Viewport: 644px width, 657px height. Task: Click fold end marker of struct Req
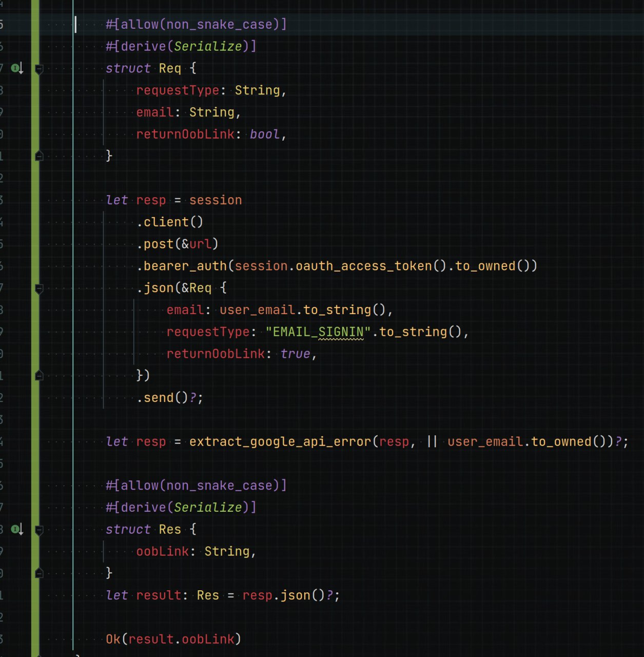(39, 156)
